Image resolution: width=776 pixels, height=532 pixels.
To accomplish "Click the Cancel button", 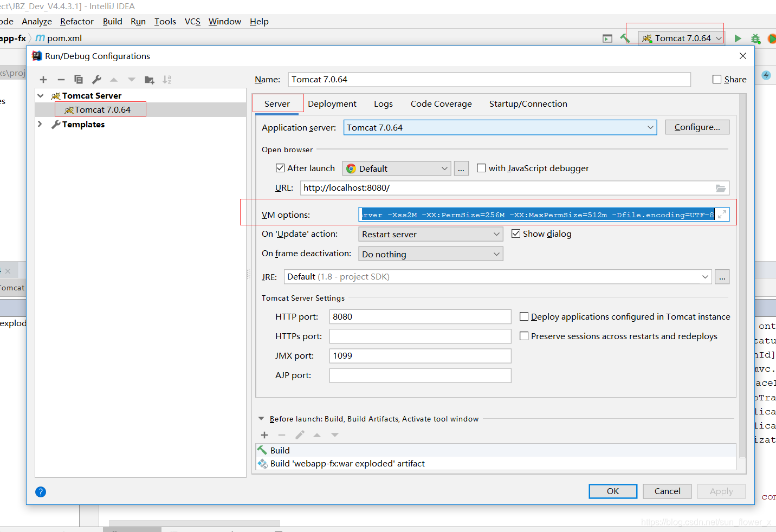I will click(667, 491).
